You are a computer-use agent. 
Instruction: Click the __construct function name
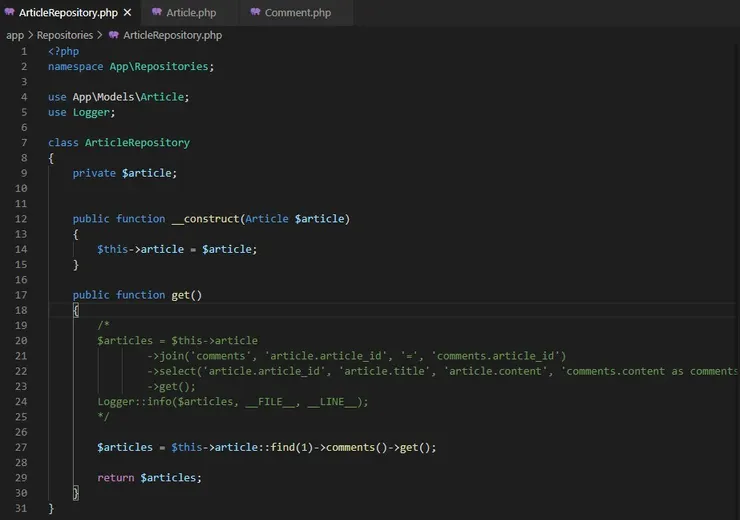[x=205, y=219]
